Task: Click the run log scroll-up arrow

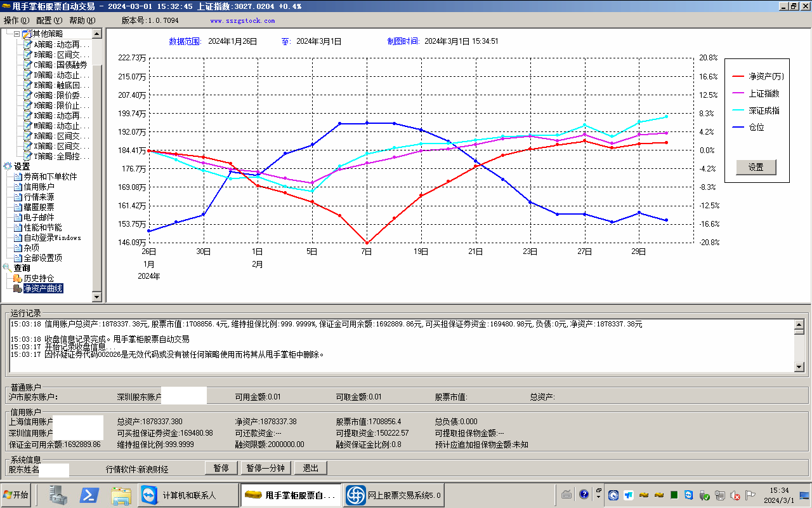Action: point(799,324)
